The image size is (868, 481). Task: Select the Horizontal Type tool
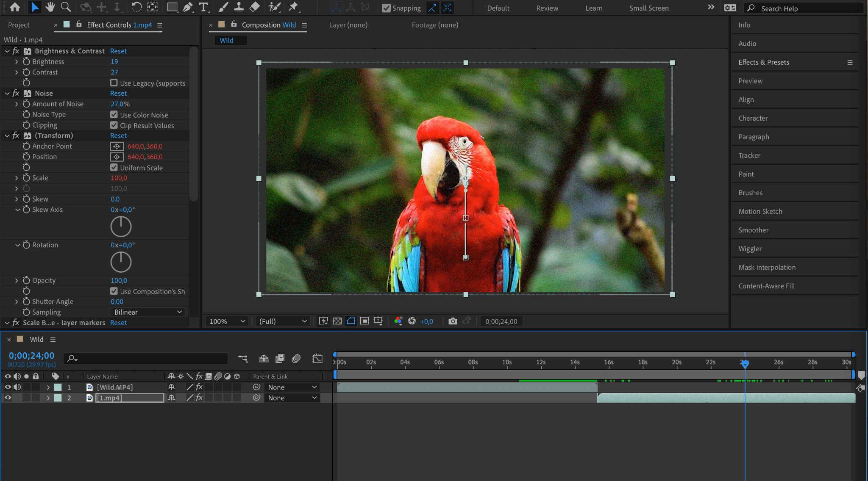click(x=203, y=7)
